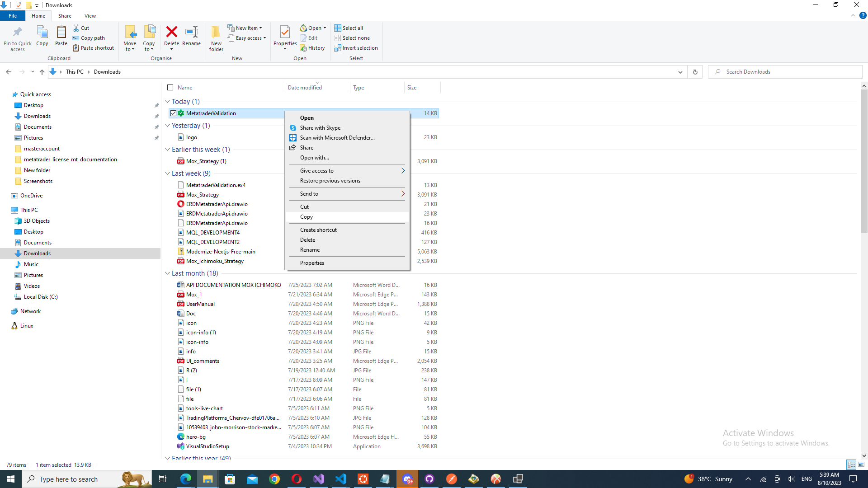868x488 pixels.
Task: Open the Scan with Microsoft Defender option
Action: 337,138
